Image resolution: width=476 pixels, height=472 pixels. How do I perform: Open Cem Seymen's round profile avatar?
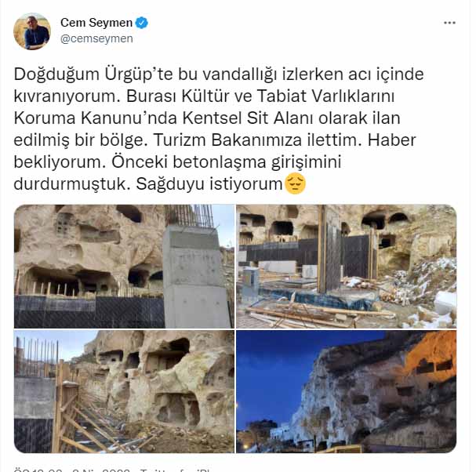point(32,31)
